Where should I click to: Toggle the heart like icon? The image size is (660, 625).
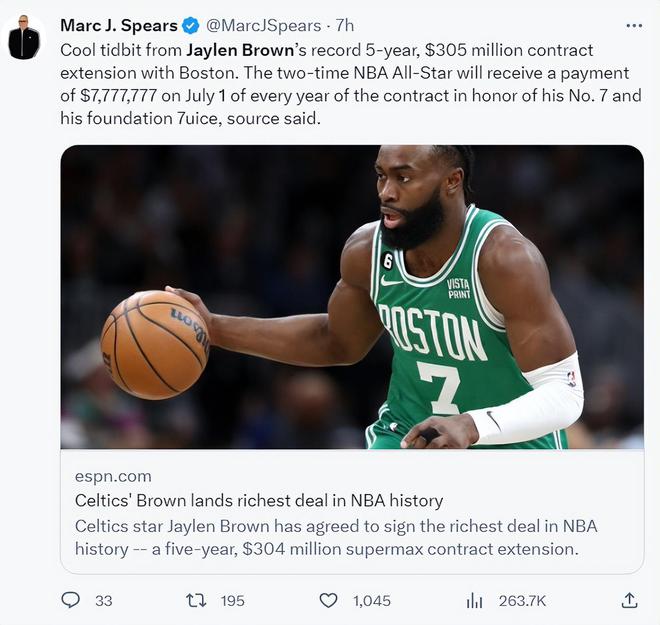pyautogui.click(x=328, y=601)
